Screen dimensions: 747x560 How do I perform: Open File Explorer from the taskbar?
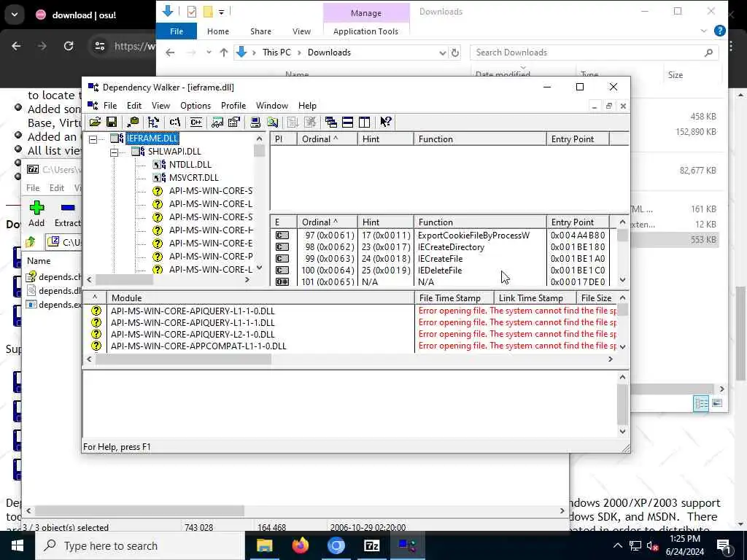coord(264,545)
